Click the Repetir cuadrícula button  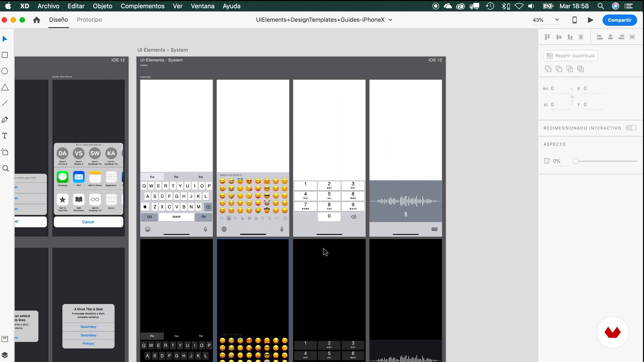[x=571, y=56]
